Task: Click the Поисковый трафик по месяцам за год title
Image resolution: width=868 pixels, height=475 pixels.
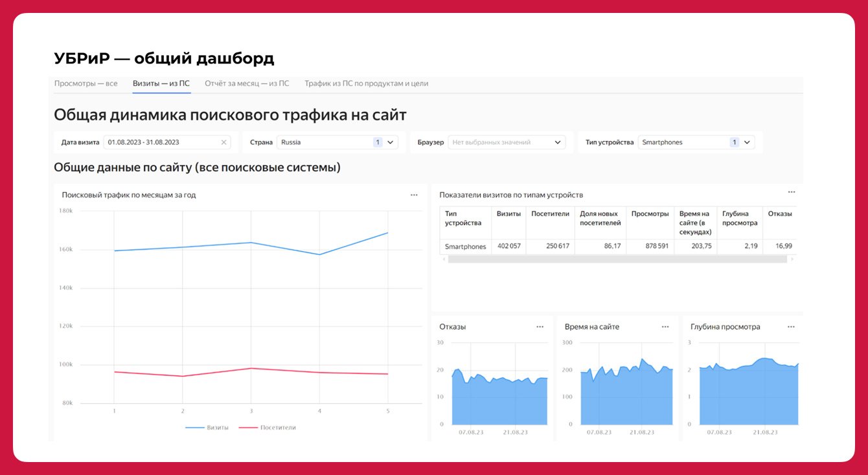Action: point(129,195)
